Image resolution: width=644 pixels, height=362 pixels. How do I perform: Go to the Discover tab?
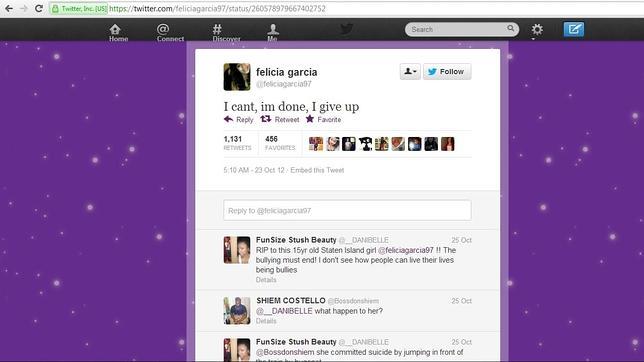tap(226, 32)
